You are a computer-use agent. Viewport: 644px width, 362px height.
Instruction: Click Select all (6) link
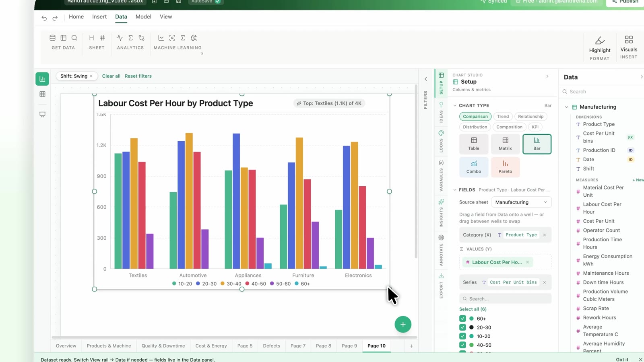coord(473,309)
